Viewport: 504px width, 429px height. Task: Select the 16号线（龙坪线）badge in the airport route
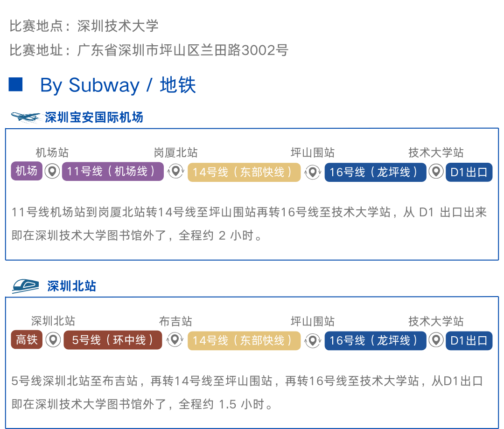(375, 172)
